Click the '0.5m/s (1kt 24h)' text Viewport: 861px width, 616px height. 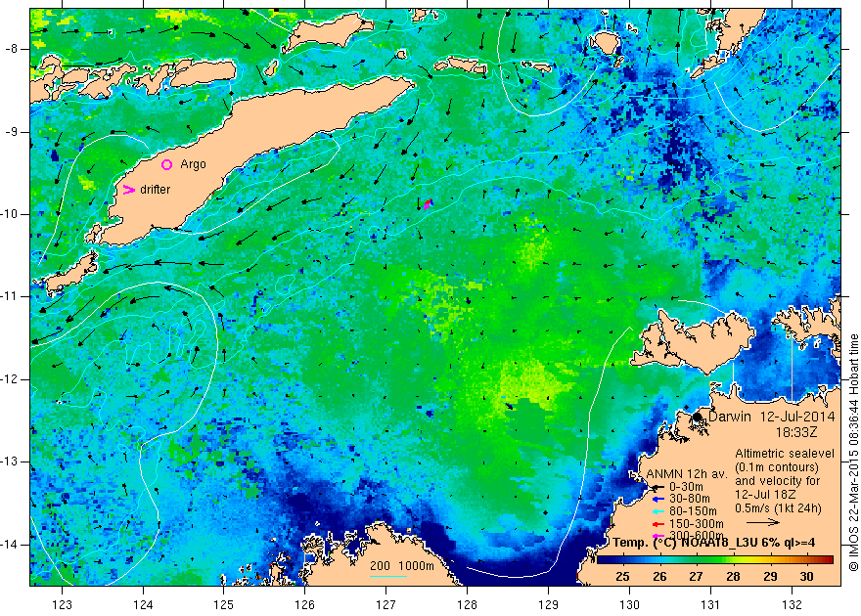coord(779,508)
